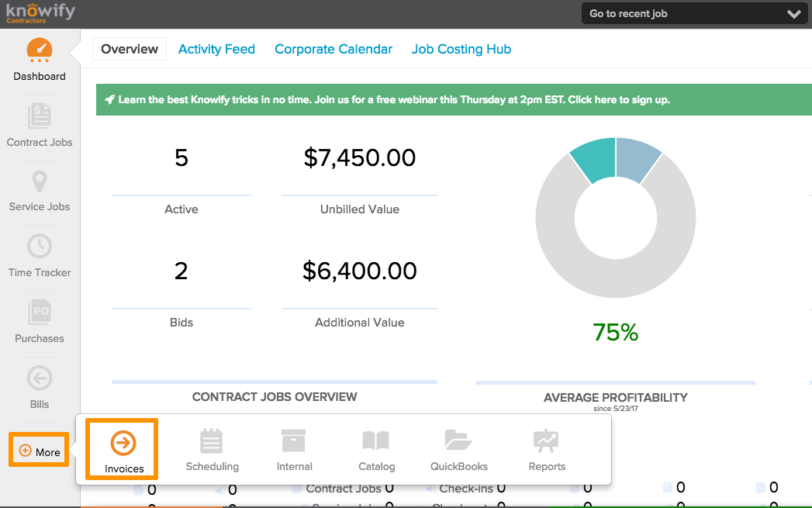Open the Time Tracker clock icon
Screen dimensions: 812x508
click(40, 247)
